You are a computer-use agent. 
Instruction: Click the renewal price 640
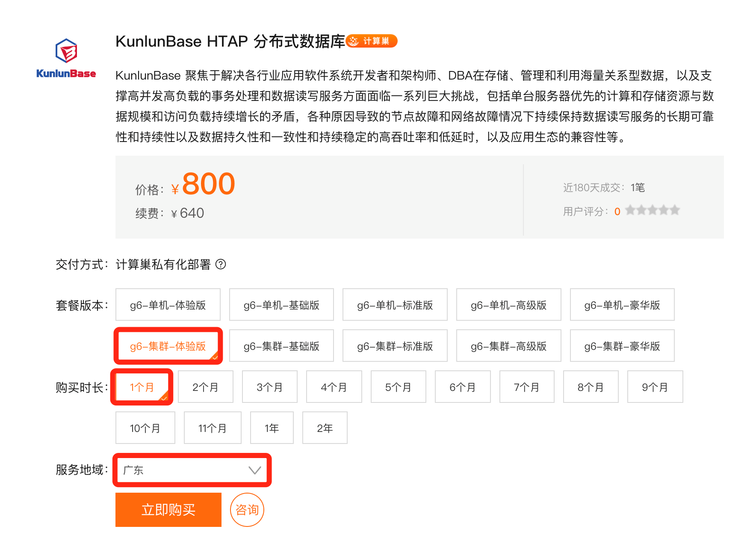[192, 213]
